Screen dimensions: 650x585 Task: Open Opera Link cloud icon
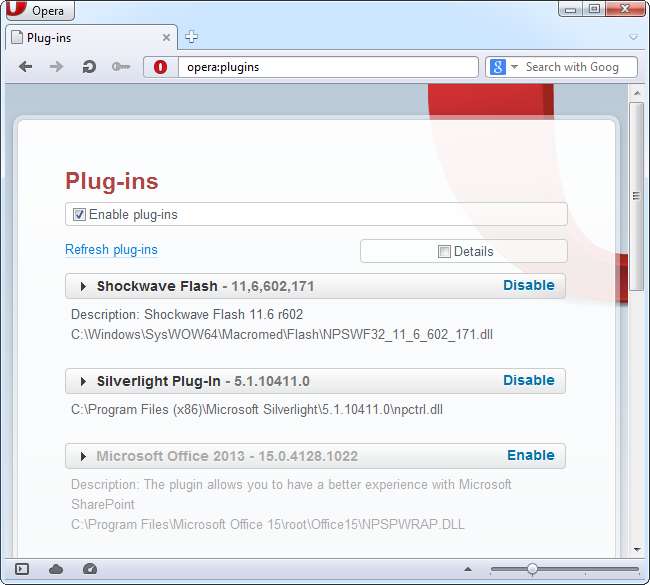tap(56, 569)
